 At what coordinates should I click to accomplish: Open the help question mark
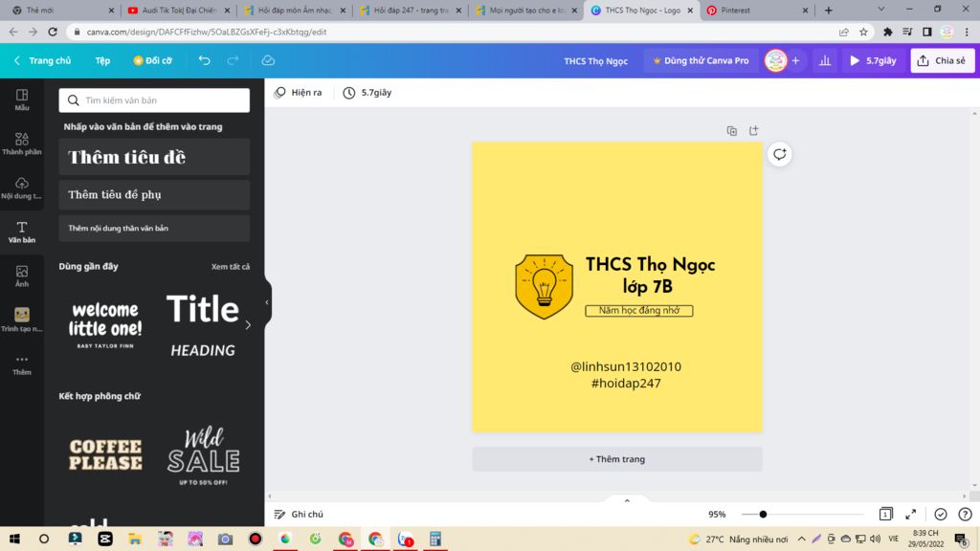tap(965, 514)
